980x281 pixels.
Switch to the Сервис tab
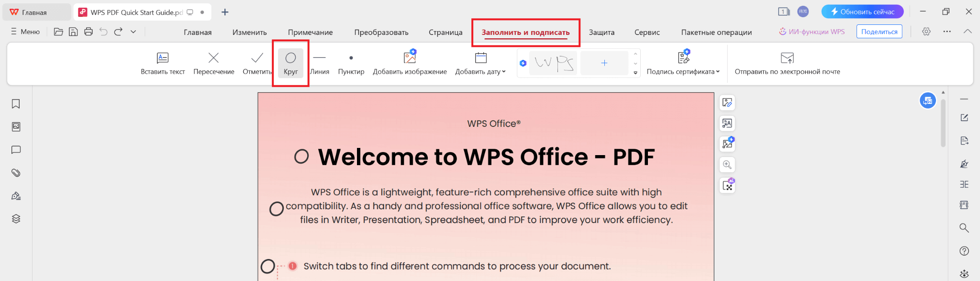point(647,32)
